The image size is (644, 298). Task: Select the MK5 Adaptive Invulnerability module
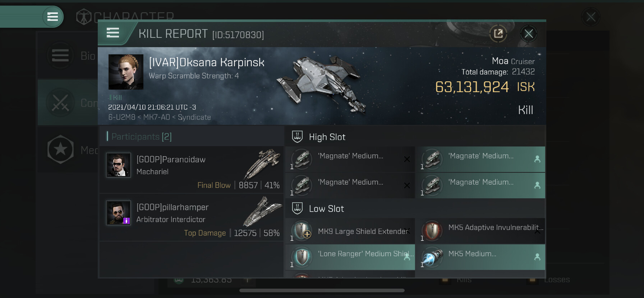click(480, 231)
